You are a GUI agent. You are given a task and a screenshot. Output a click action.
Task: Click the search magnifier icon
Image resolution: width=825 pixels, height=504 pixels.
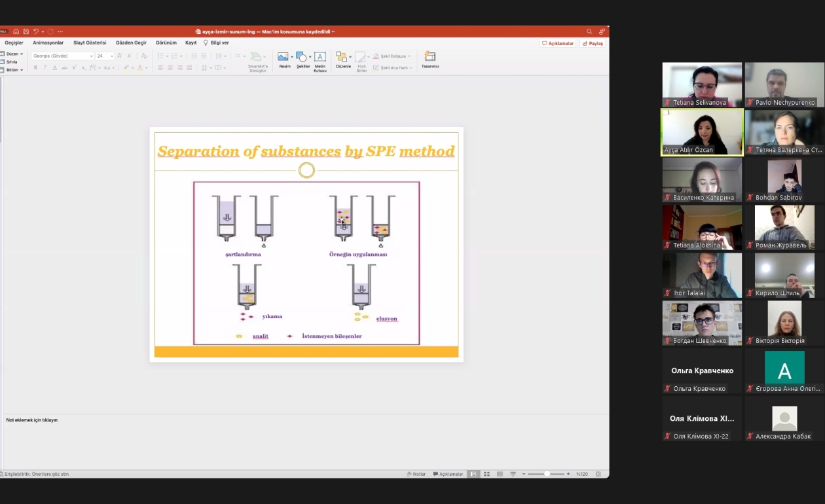(x=589, y=31)
